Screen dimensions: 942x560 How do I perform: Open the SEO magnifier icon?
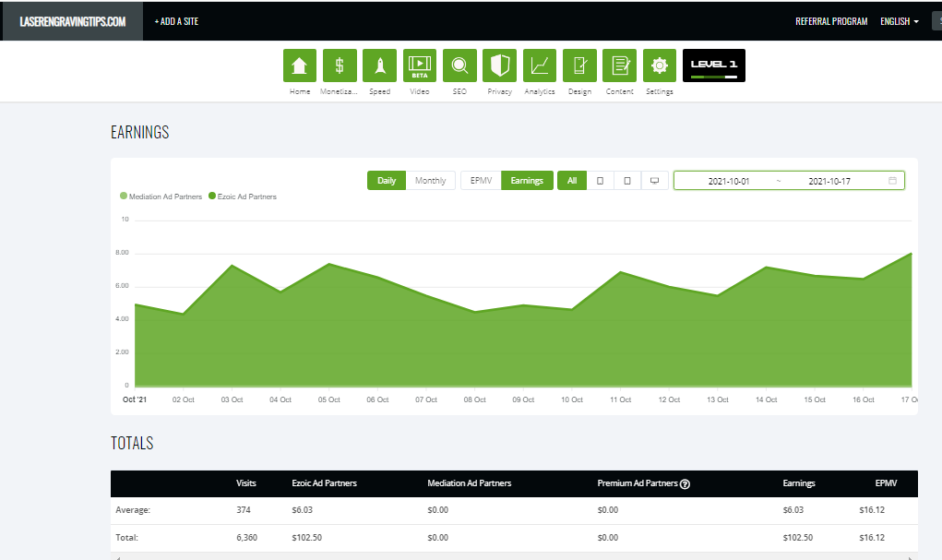(x=459, y=66)
